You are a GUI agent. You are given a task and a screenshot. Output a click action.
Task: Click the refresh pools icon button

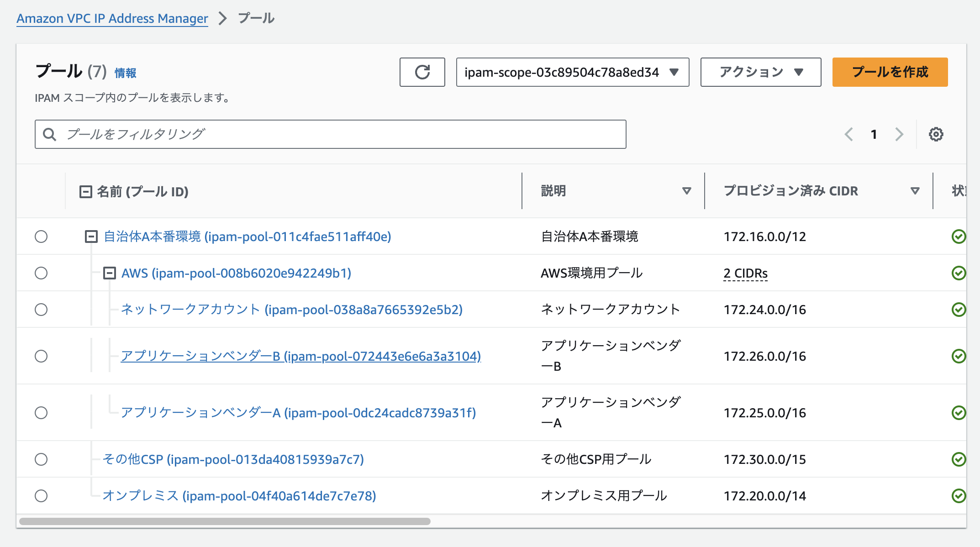[422, 72]
